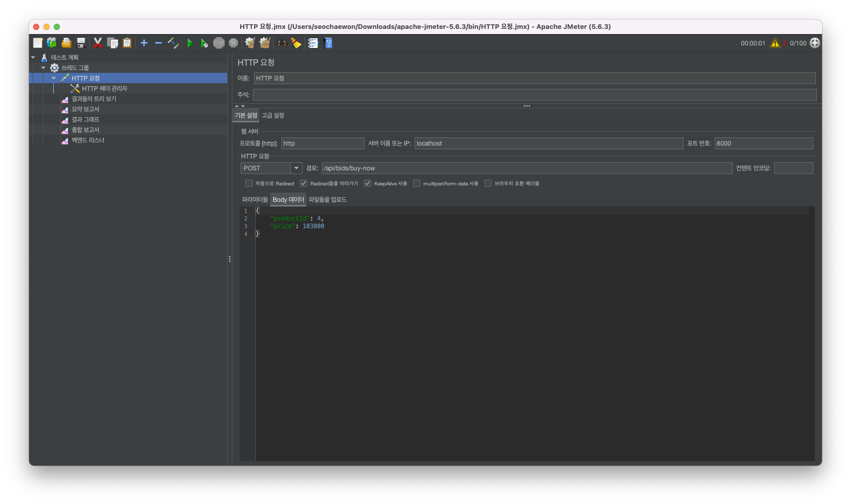Start the test green arrow
851x504 pixels.
click(x=190, y=43)
